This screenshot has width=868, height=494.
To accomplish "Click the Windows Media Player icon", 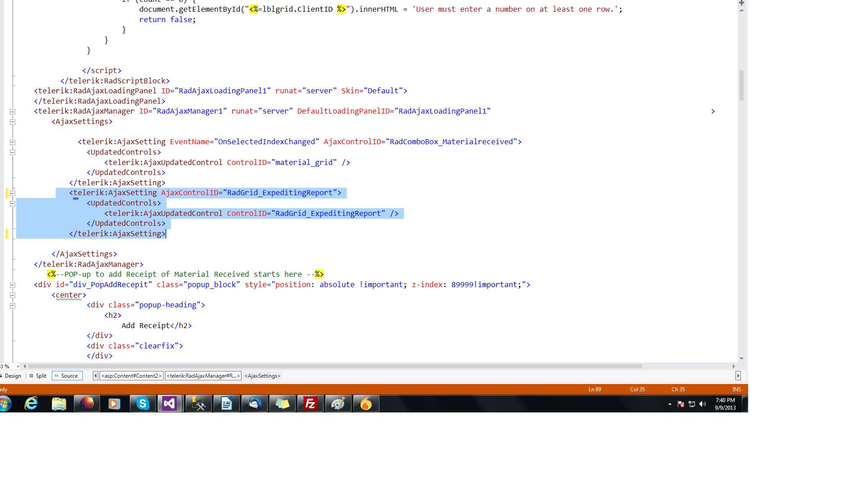I will pos(114,403).
